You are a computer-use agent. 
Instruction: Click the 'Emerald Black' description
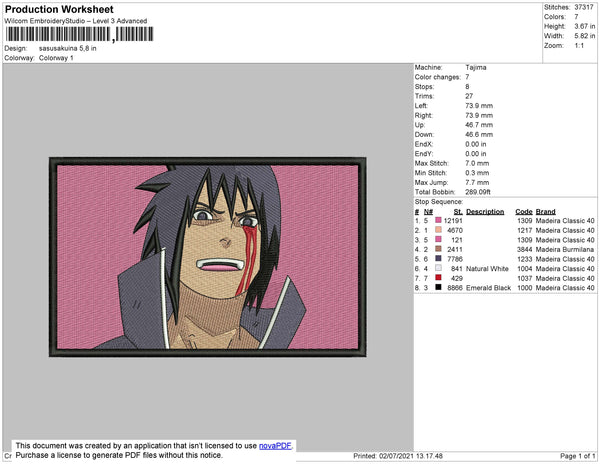coord(488,288)
